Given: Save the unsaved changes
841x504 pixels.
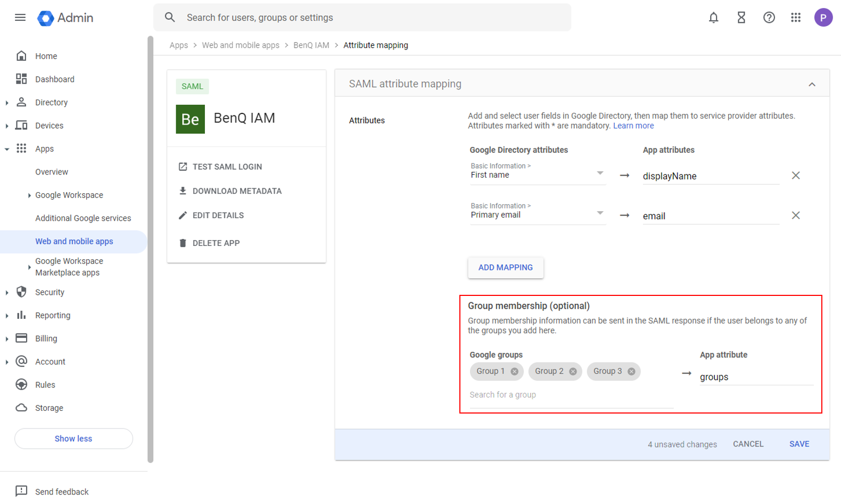Looking at the screenshot, I should [x=798, y=444].
